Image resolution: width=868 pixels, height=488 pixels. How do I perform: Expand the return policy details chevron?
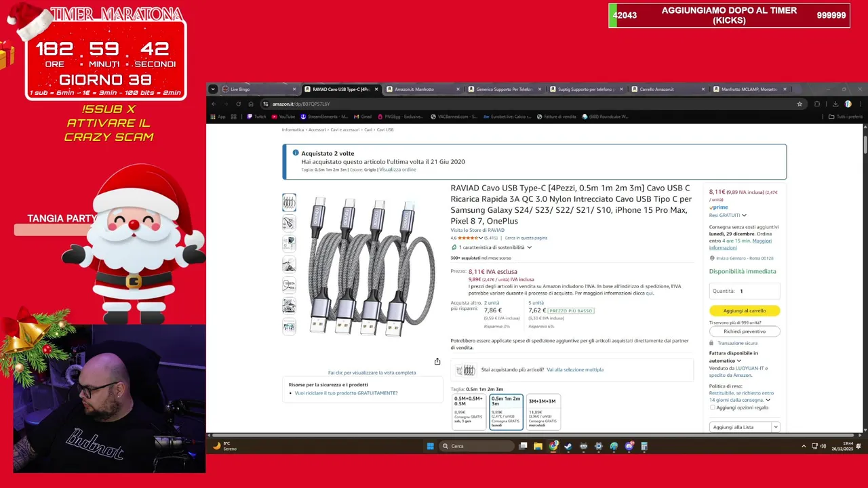[768, 400]
